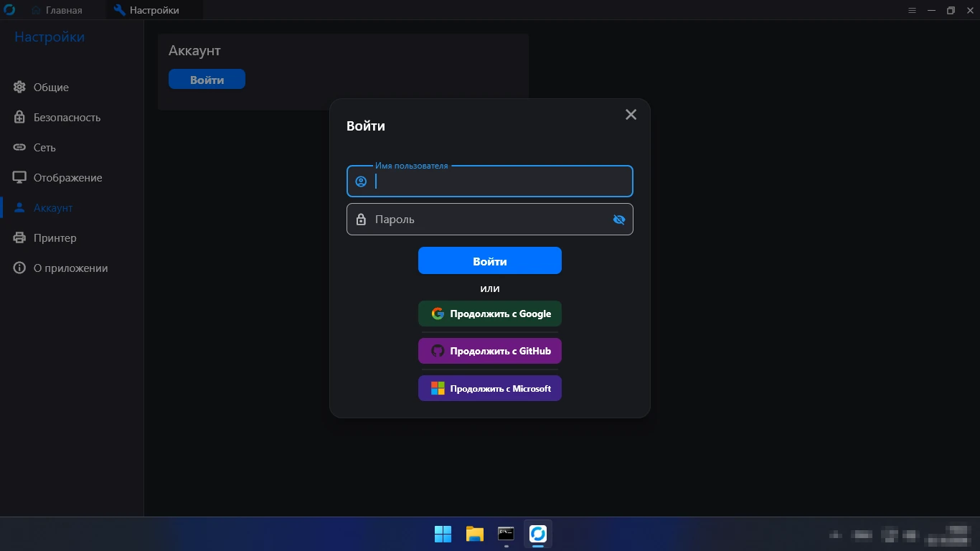Click the info icon beside О приложении
This screenshot has height=551, width=980.
[19, 268]
